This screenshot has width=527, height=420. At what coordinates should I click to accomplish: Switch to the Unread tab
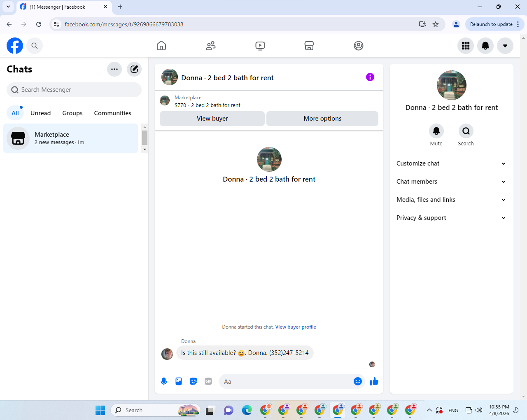[41, 113]
